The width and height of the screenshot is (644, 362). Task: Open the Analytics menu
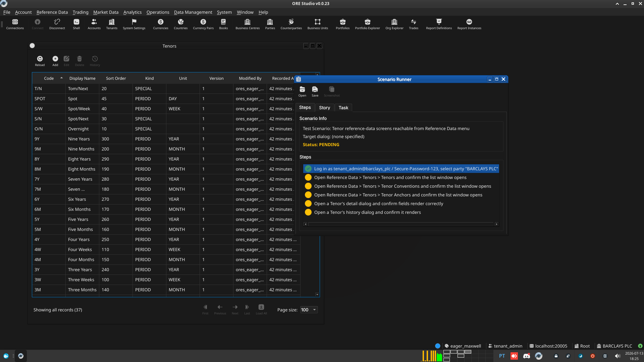coord(132,12)
